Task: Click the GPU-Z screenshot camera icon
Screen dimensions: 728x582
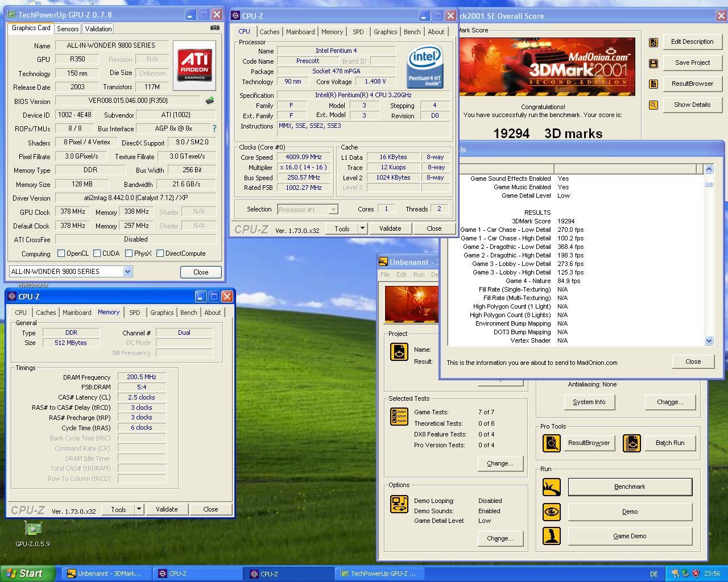Action: (x=214, y=28)
